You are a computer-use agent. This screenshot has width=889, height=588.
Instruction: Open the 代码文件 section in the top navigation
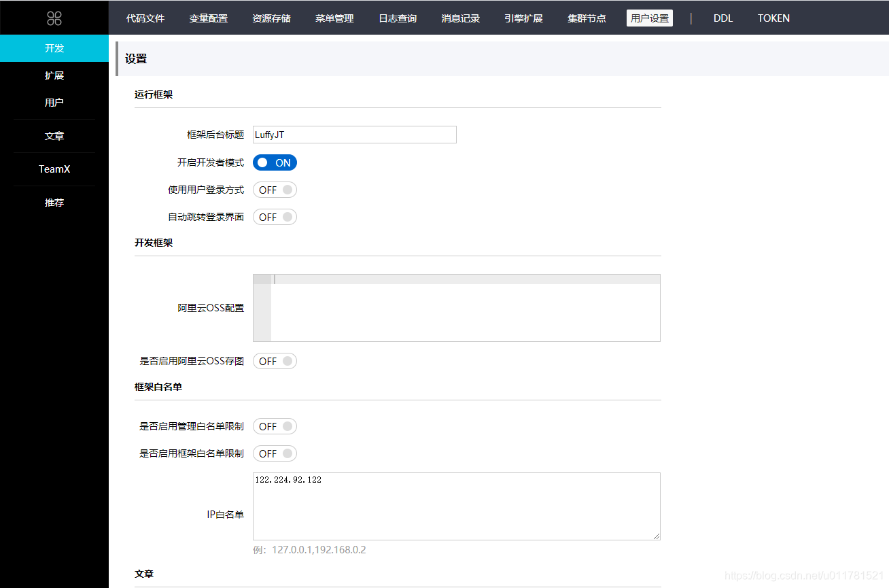(145, 18)
